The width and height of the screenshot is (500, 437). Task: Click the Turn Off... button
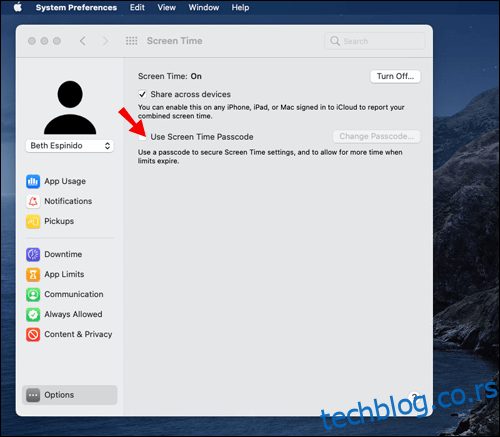(395, 76)
